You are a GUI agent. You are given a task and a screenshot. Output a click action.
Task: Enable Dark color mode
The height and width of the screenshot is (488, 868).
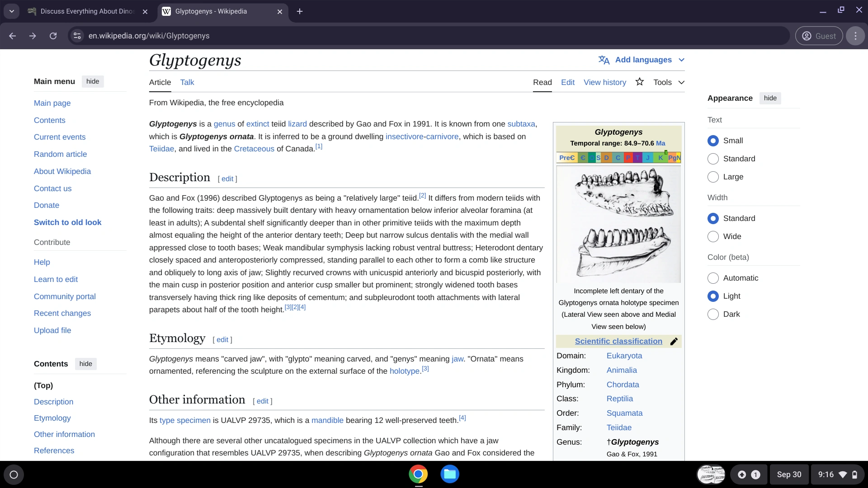[x=713, y=314]
